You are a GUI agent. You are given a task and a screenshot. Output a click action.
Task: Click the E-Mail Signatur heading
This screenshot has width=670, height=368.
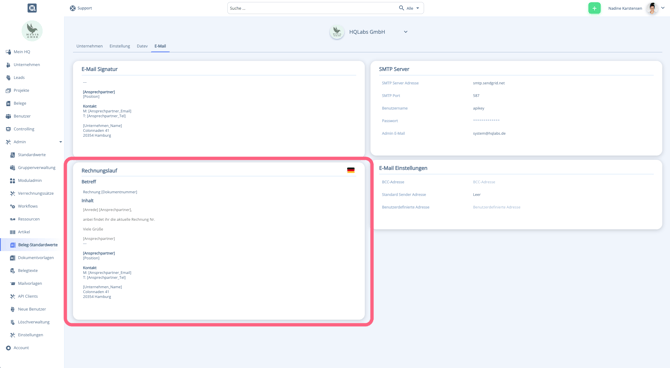click(99, 69)
